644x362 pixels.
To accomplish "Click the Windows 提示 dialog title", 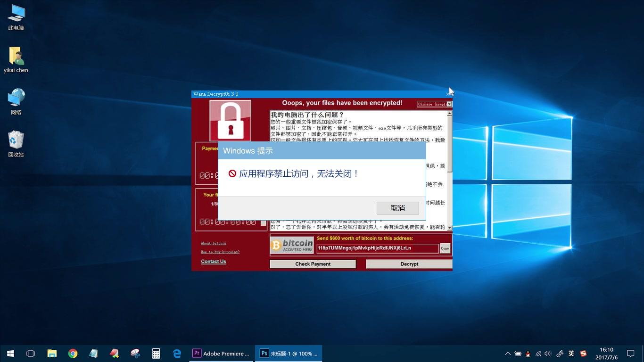I will click(248, 151).
